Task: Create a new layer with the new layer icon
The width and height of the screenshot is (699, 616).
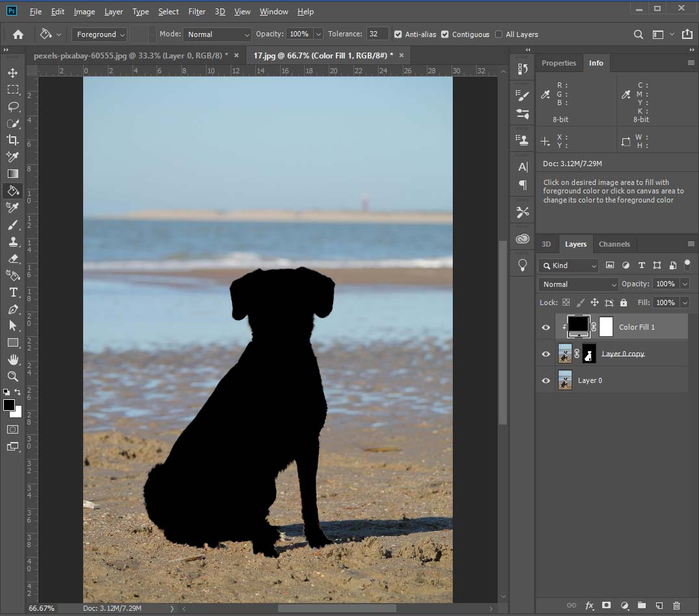Action: (659, 606)
